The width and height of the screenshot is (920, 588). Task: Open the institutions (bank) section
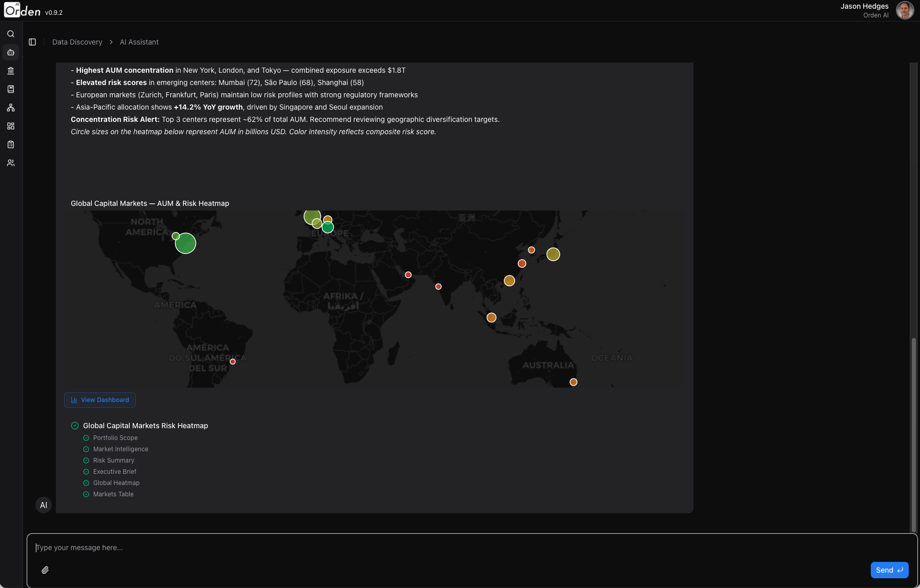pos(10,70)
